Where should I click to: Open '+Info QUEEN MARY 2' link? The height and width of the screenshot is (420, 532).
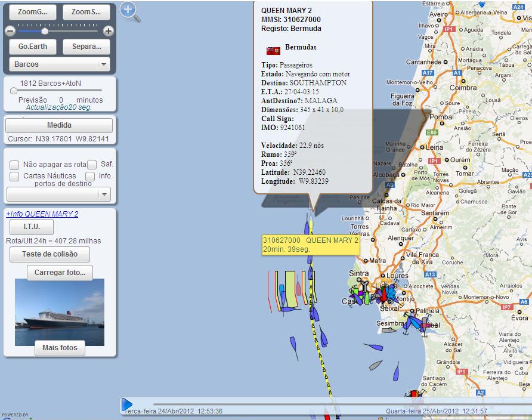point(42,214)
